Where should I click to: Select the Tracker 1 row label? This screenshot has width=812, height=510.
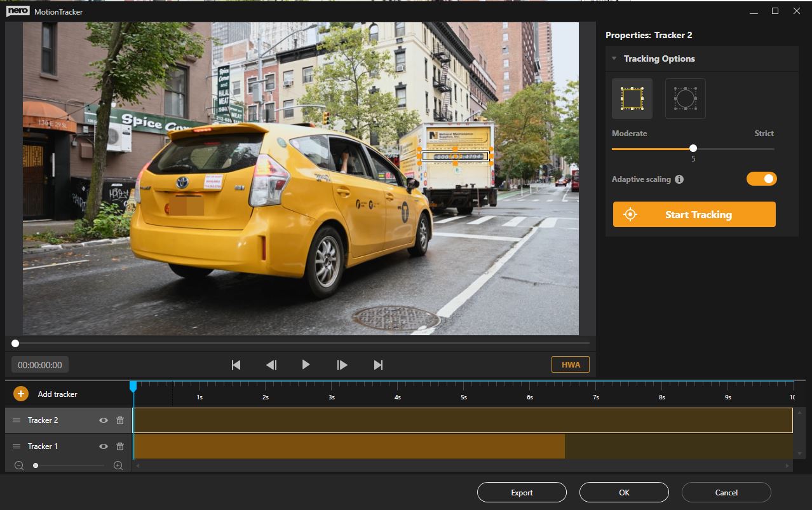pos(43,446)
